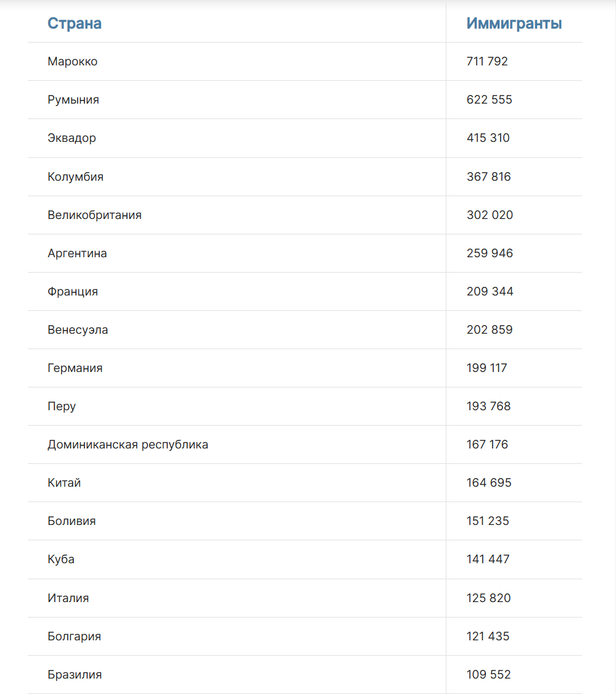The width and height of the screenshot is (616, 694).
Task: Select the value 711 792
Action: click(x=487, y=62)
